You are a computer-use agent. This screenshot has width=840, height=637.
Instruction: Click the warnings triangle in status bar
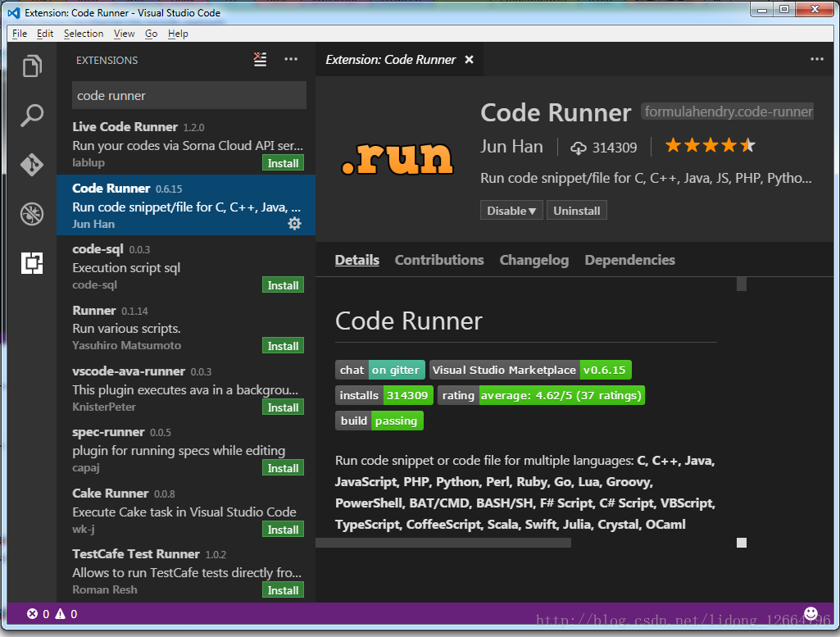click(61, 614)
